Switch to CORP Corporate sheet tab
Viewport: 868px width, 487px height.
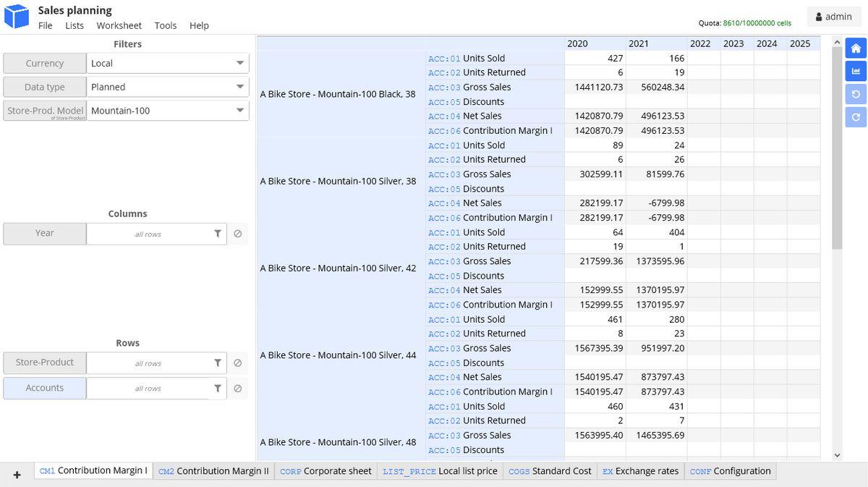point(325,471)
